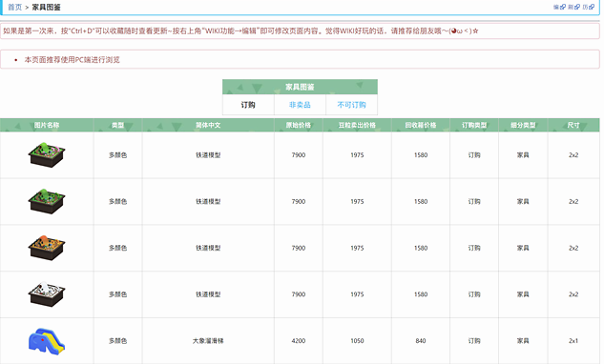Select 1975 in the pink-blossom model row

[357, 154]
